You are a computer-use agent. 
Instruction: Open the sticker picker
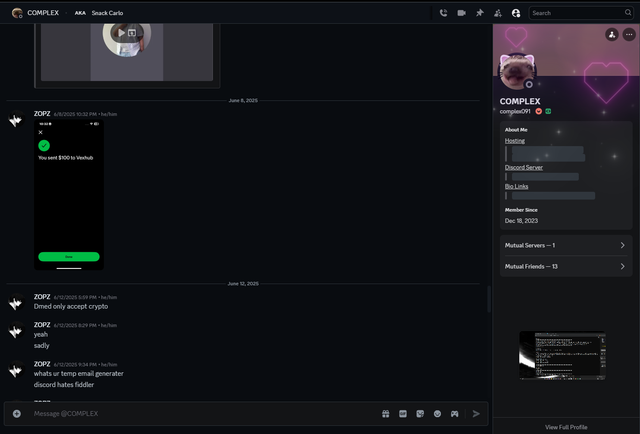pyautogui.click(x=420, y=414)
